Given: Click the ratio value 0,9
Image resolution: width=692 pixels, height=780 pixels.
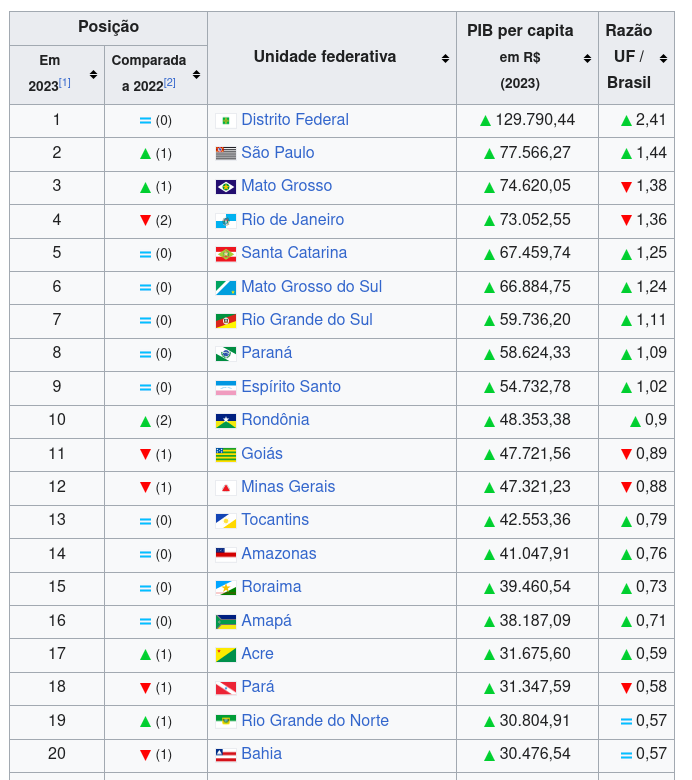Looking at the screenshot, I should tap(656, 420).
